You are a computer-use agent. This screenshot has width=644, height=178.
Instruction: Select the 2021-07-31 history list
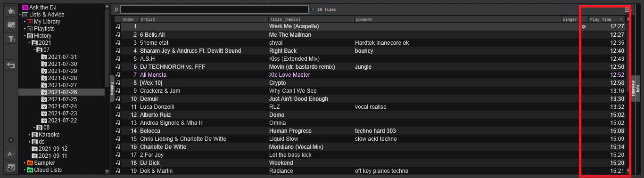[62, 57]
